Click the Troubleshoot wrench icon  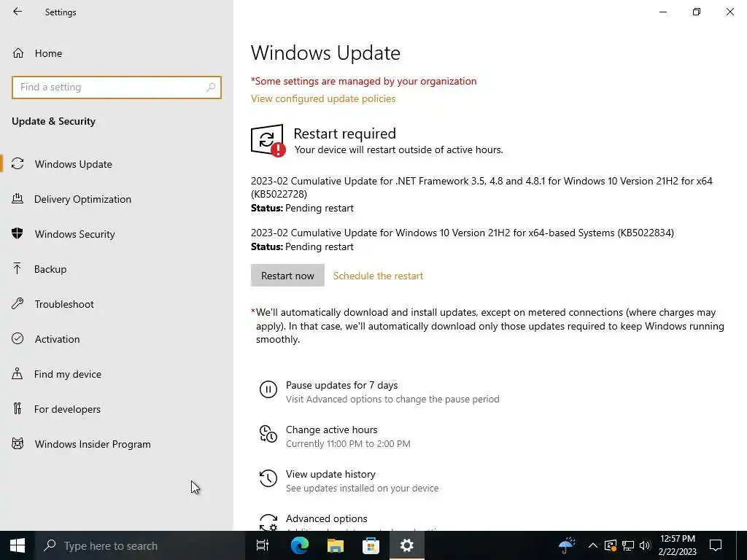[18, 303]
